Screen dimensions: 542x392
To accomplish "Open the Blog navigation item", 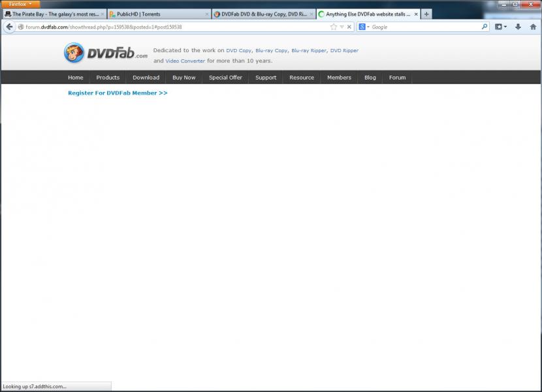I will pyautogui.click(x=370, y=78).
